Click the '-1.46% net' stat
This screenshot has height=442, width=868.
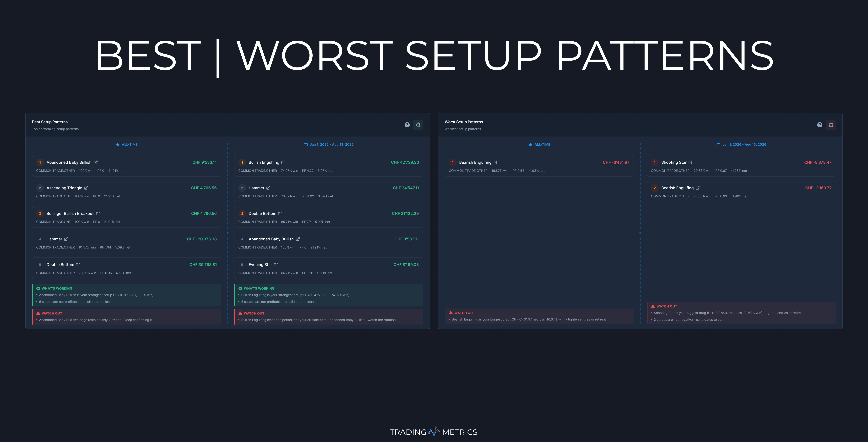739,196
